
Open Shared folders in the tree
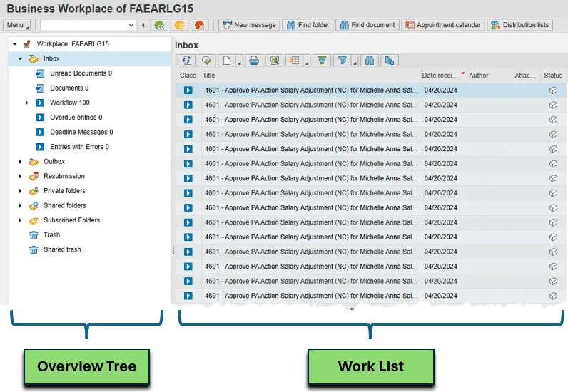coord(64,205)
